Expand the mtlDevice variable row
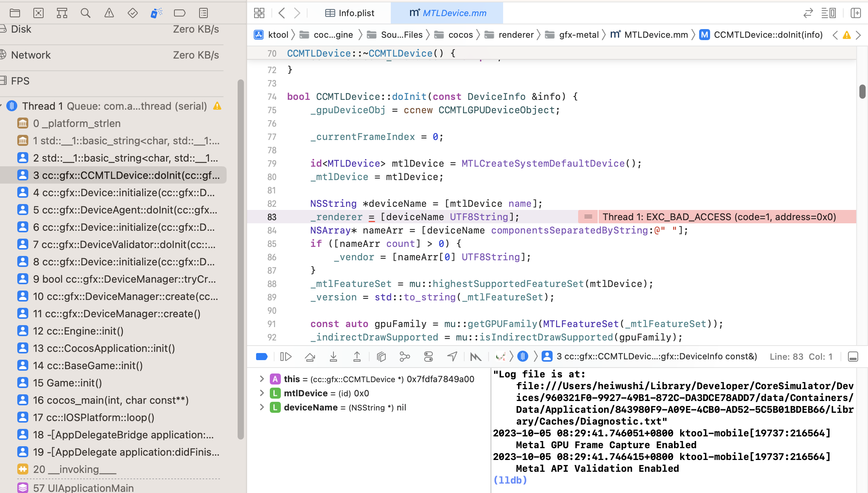 tap(262, 393)
